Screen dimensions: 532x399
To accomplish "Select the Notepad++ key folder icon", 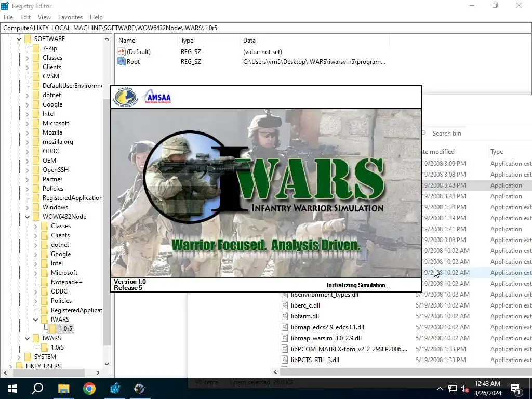I will [x=44, y=282].
